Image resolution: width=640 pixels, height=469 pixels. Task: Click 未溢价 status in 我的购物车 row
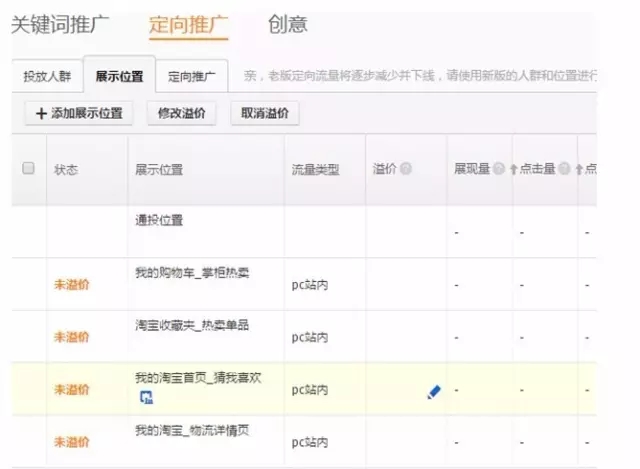71,285
